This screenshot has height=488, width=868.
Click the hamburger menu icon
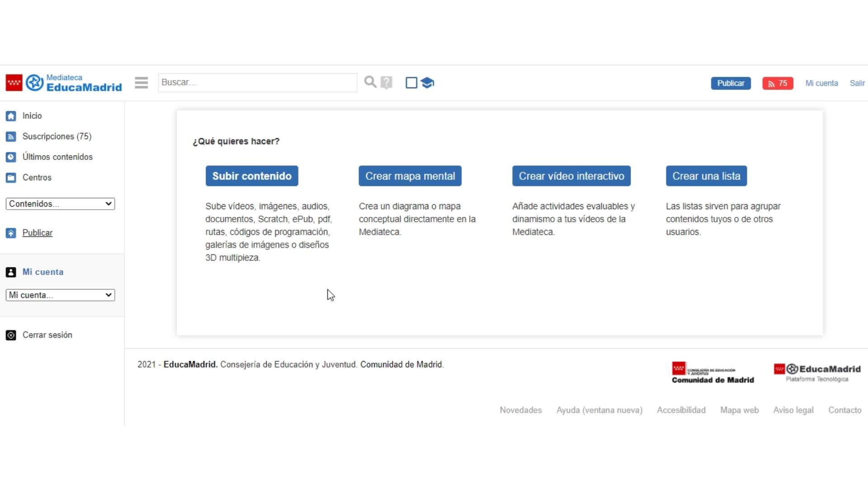(141, 83)
